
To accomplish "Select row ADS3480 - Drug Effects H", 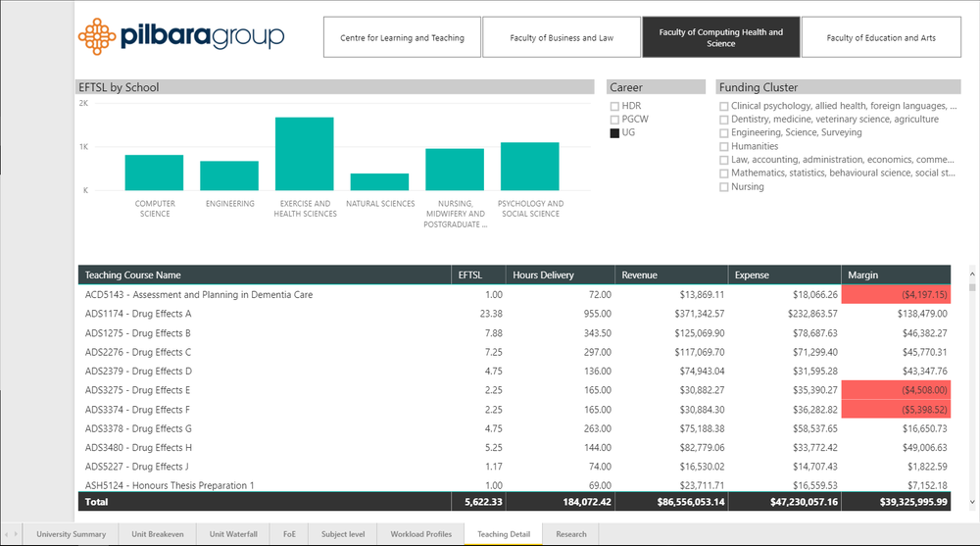I will click(x=514, y=447).
